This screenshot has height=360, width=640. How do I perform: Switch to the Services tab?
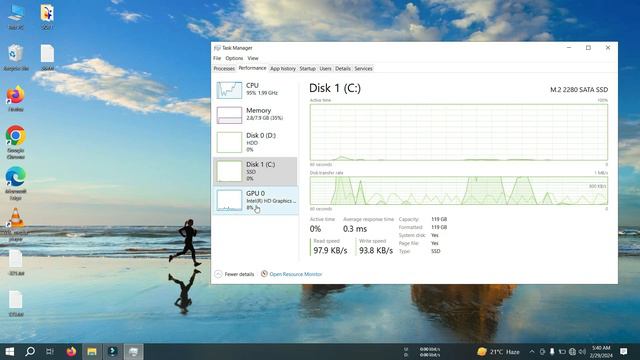[363, 69]
